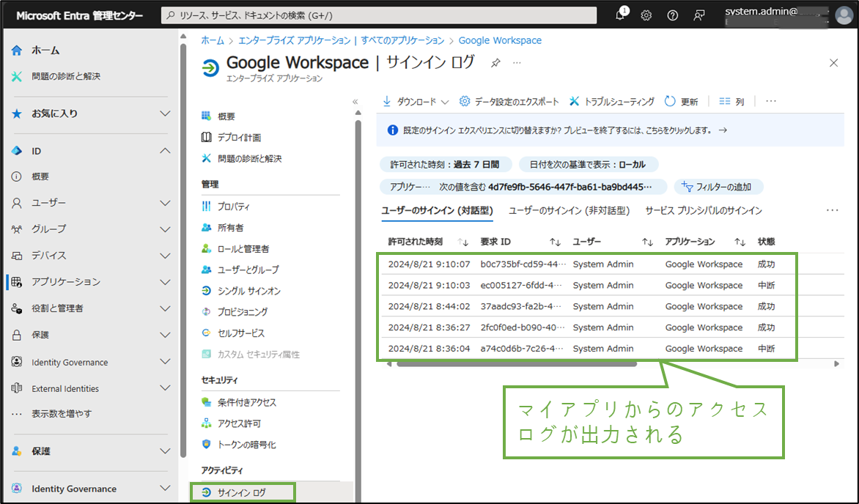Edit the application ID filter pill
The height and width of the screenshot is (504, 859).
click(x=523, y=187)
